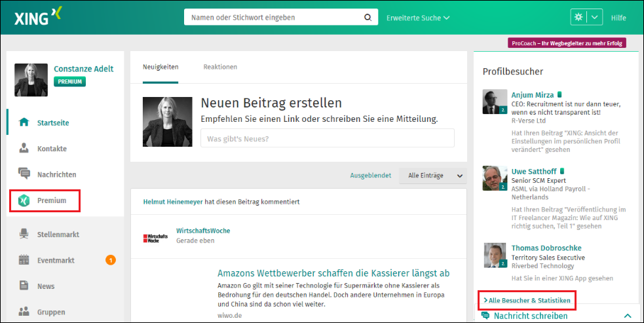Switch to the Neuigkeiten tab
The image size is (644, 323).
[161, 67]
